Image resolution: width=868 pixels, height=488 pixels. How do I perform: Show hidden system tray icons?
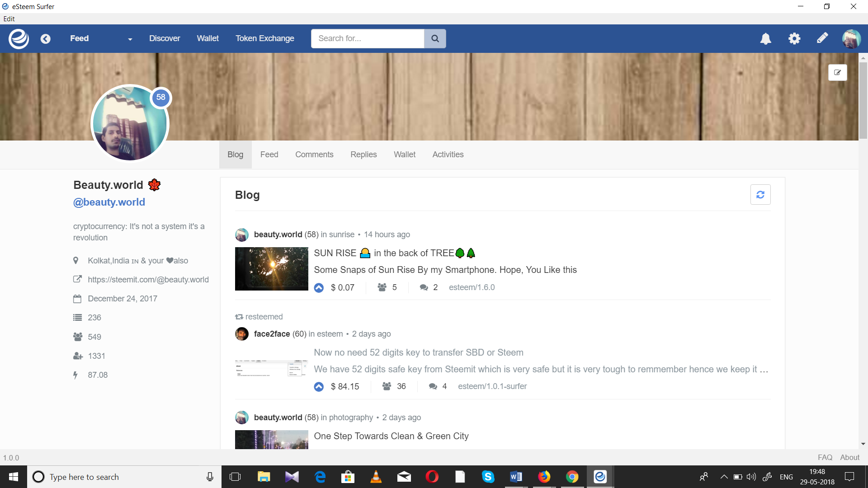click(723, 477)
